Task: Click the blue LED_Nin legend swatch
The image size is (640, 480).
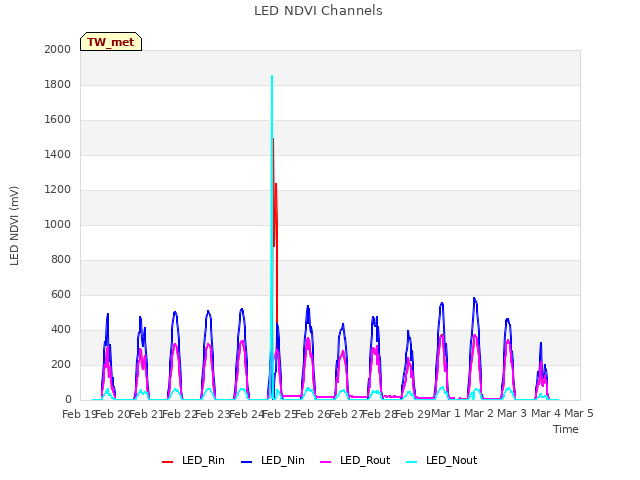Action: point(247,462)
